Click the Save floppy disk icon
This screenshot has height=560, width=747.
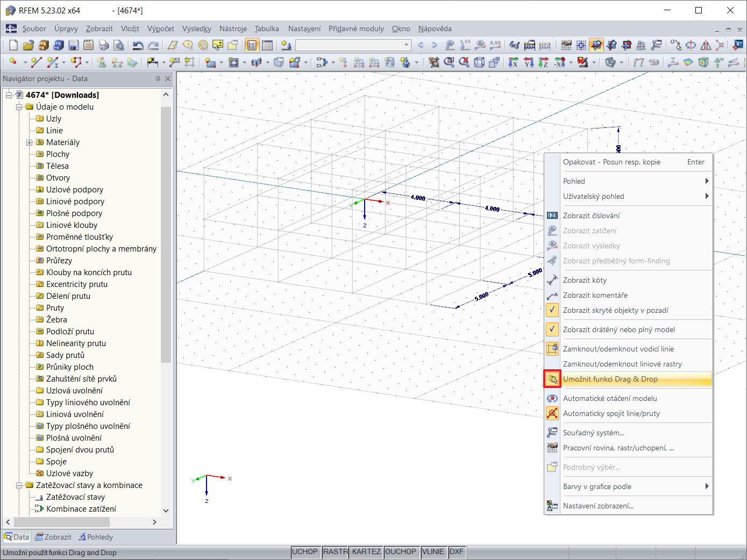pyautogui.click(x=74, y=46)
